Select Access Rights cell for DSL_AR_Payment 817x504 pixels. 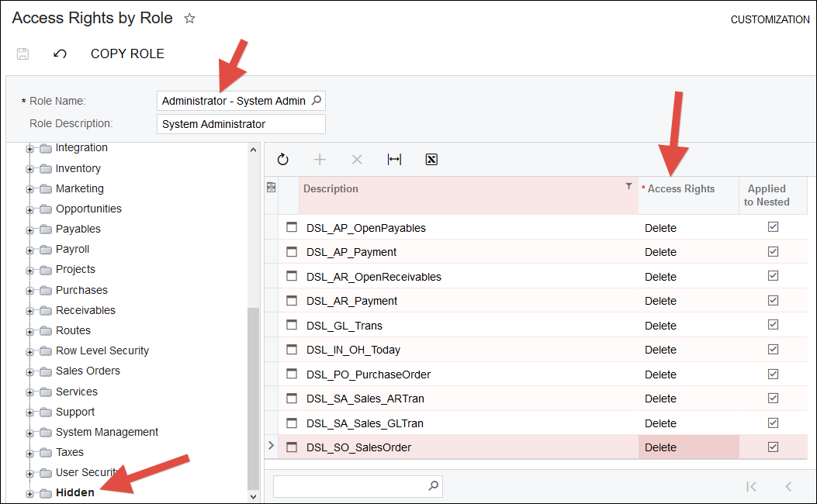(687, 301)
